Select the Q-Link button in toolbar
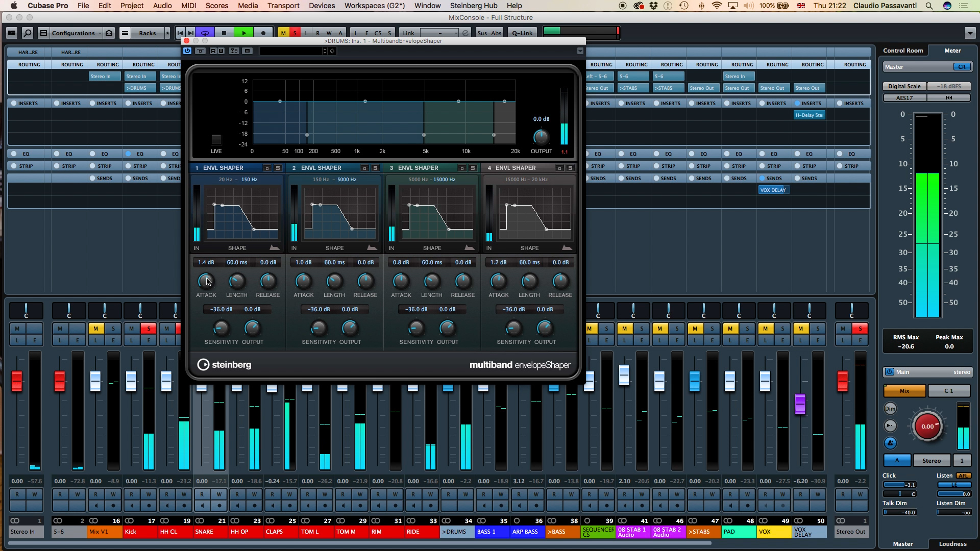This screenshot has width=980, height=551. point(522,32)
